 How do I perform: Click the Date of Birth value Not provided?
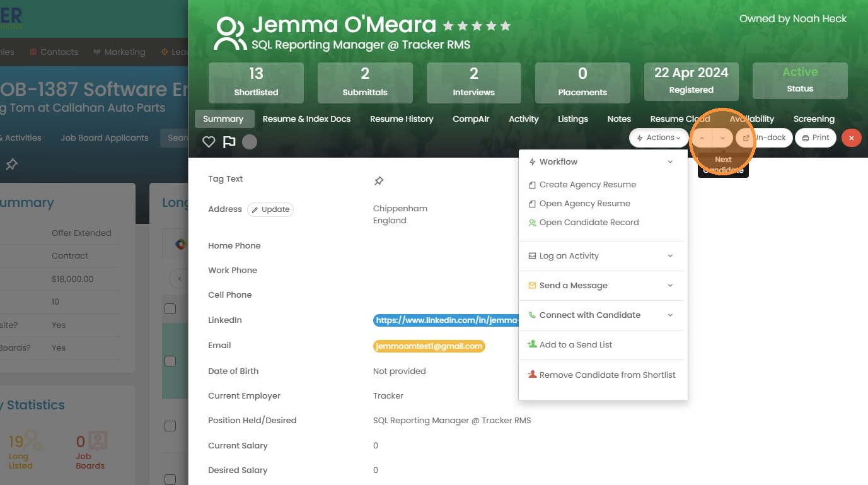[x=400, y=371]
